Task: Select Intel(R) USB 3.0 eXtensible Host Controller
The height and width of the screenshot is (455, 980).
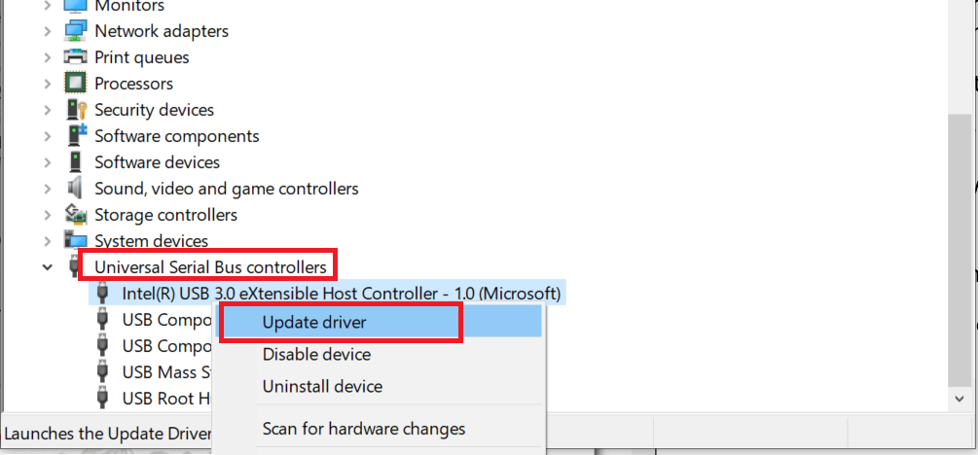Action: click(x=342, y=294)
